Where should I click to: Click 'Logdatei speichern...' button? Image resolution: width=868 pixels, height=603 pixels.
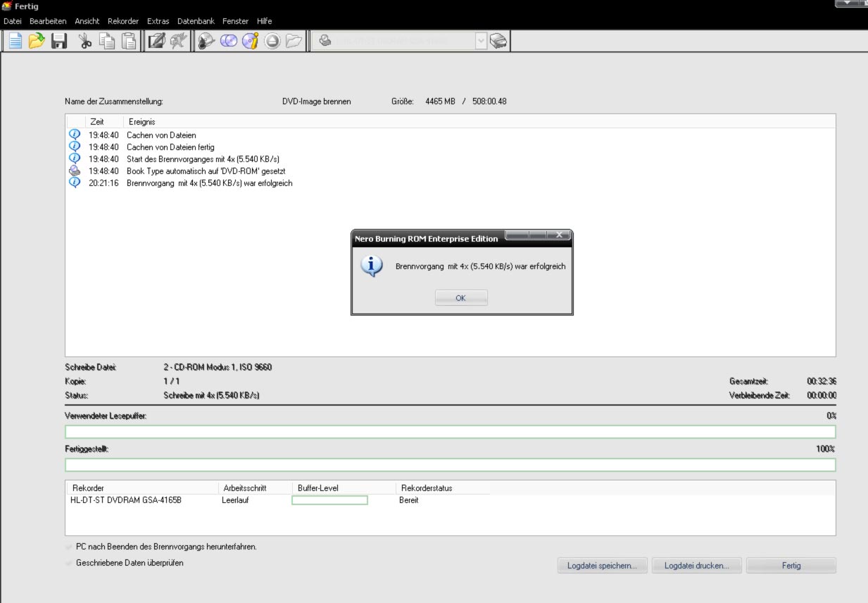603,565
